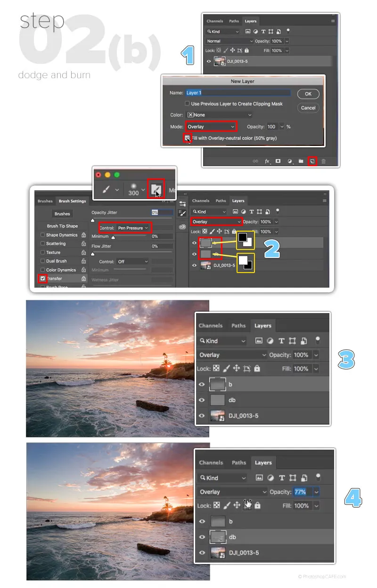This screenshot has width=377, height=588.
Task: Open the Mode dropdown set to Overlay
Action: pyautogui.click(x=211, y=127)
